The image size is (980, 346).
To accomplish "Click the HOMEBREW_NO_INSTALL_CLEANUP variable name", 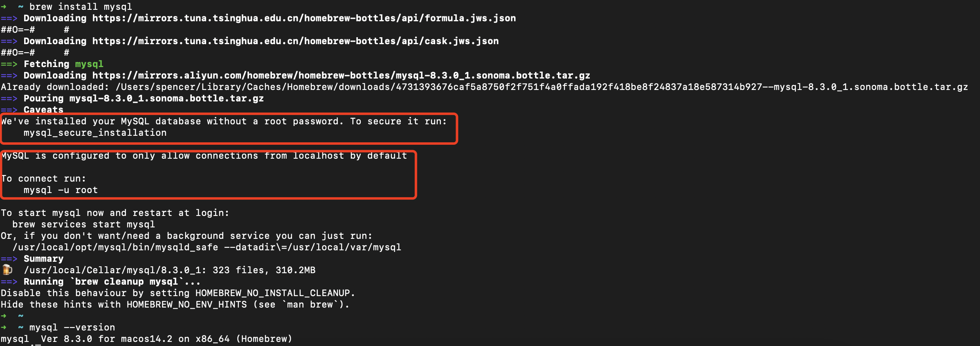I will tap(272, 293).
